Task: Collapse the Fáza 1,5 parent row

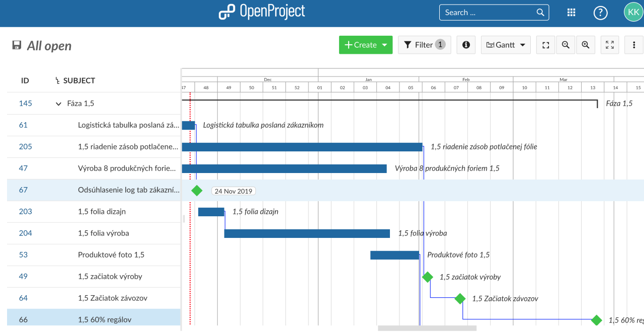Action: tap(58, 104)
